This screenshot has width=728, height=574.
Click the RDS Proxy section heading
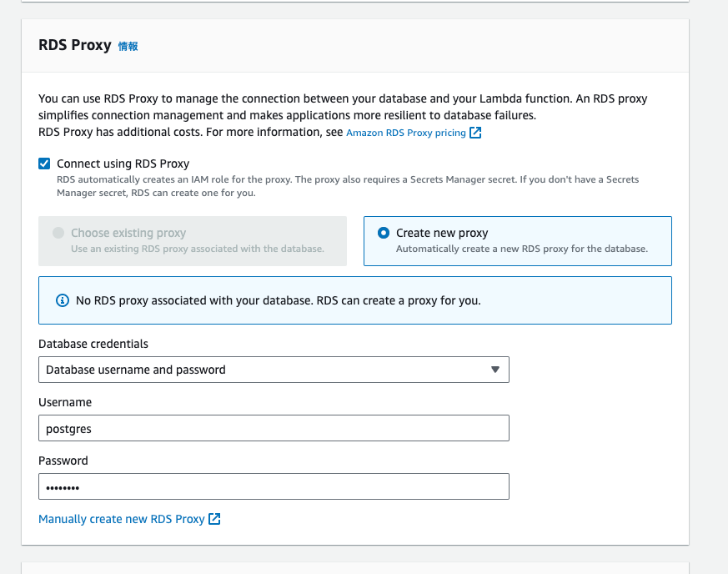click(75, 45)
